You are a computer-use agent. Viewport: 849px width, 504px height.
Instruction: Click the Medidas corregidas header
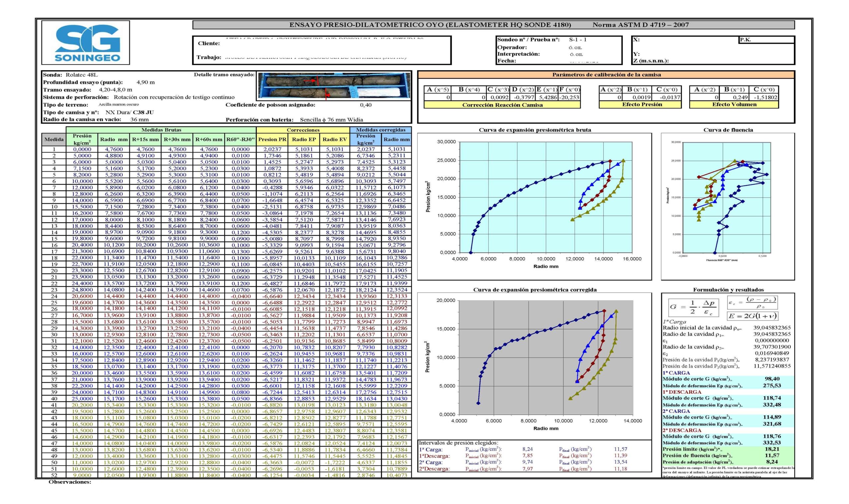point(380,130)
